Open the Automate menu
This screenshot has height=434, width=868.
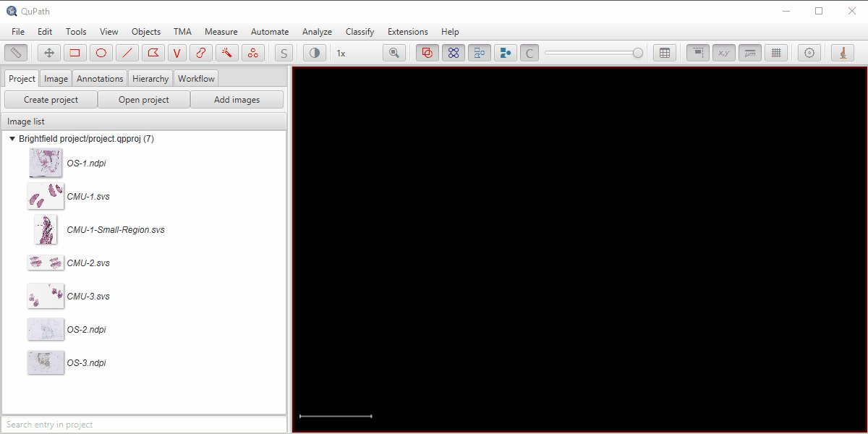click(x=270, y=32)
